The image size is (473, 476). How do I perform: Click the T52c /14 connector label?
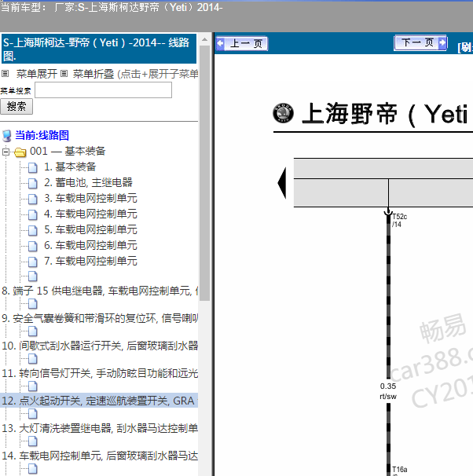pyautogui.click(x=399, y=221)
